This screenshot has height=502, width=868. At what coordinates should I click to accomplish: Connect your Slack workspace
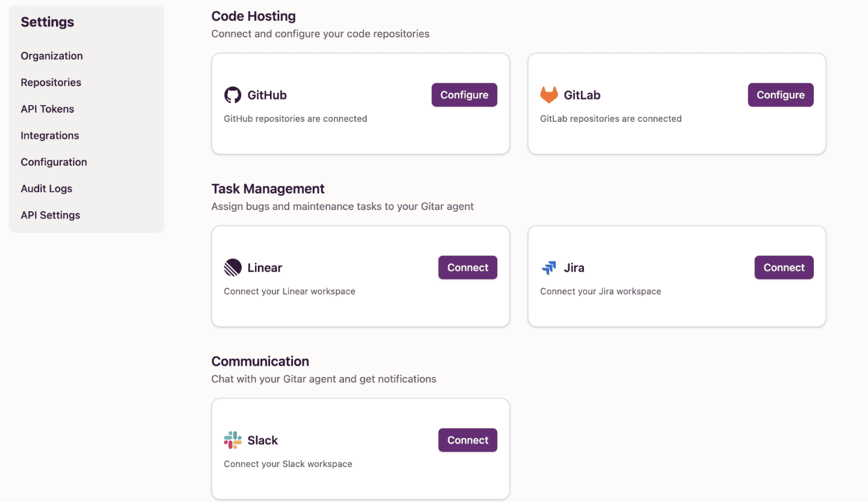click(x=468, y=440)
